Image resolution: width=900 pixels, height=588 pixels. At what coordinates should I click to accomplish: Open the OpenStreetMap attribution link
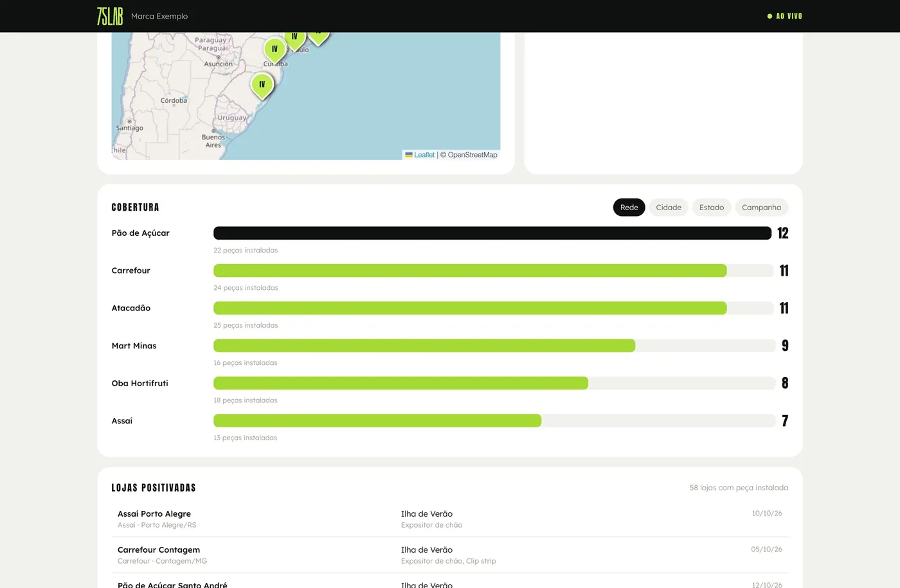point(473,155)
